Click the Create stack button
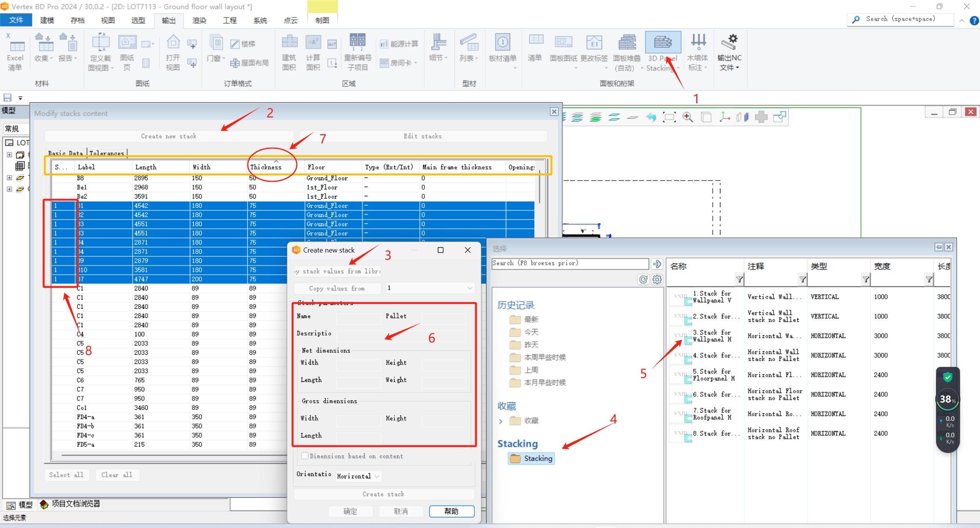The height and width of the screenshot is (528, 980). click(x=384, y=494)
